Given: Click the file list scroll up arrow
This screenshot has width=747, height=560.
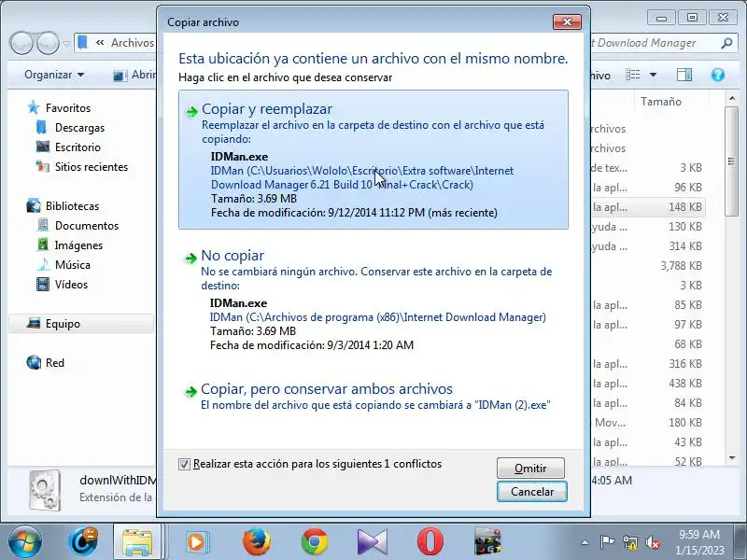Looking at the screenshot, I should (x=732, y=99).
